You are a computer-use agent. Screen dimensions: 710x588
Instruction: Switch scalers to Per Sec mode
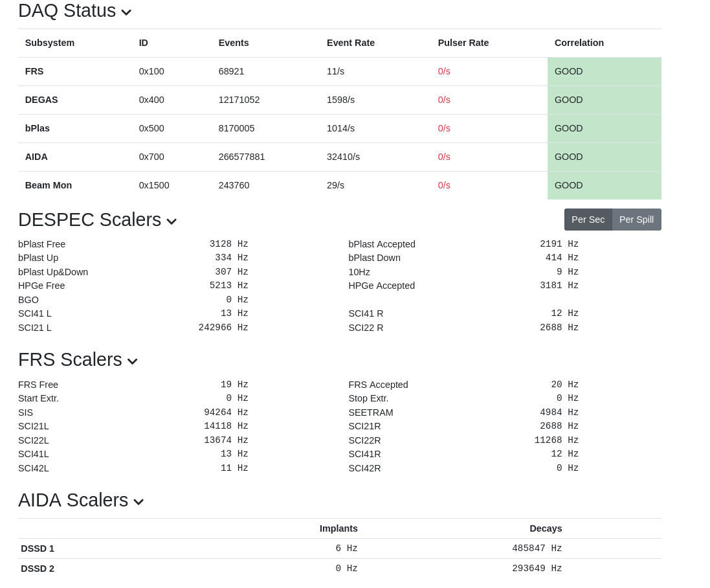[x=588, y=220]
